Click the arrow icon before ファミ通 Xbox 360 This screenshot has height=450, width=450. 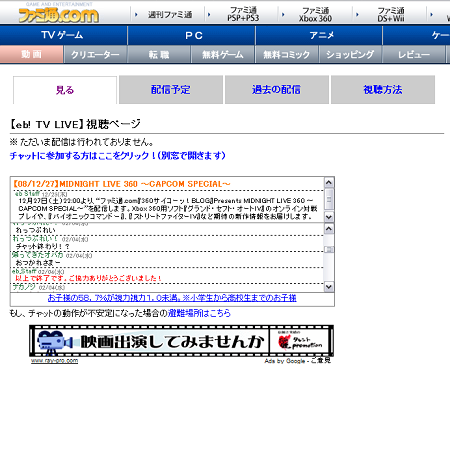[x=283, y=15]
